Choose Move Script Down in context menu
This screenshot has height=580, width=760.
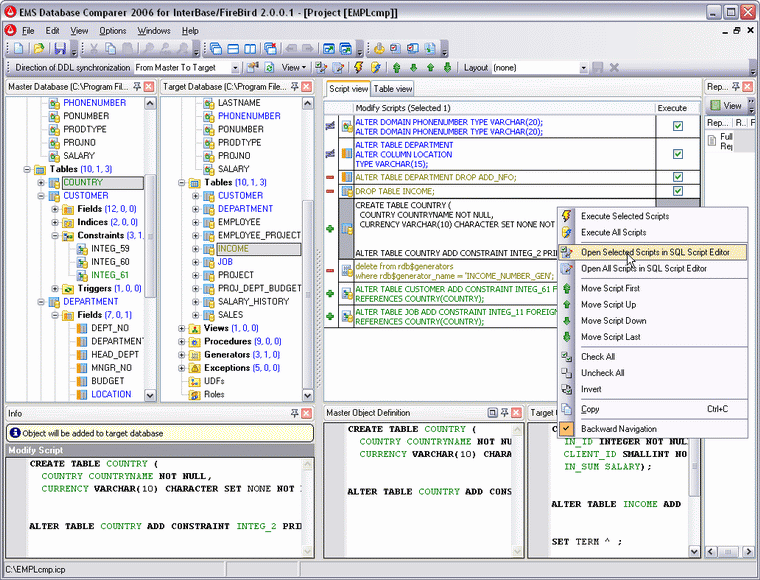pyautogui.click(x=653, y=321)
